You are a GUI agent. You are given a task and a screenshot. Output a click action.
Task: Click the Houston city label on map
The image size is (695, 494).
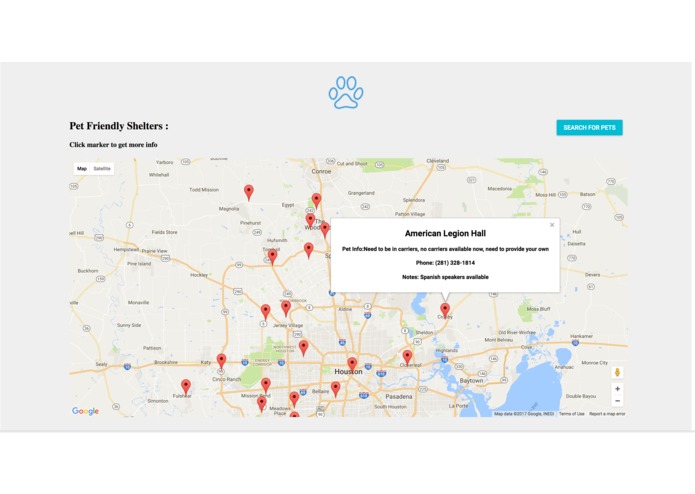[x=348, y=372]
